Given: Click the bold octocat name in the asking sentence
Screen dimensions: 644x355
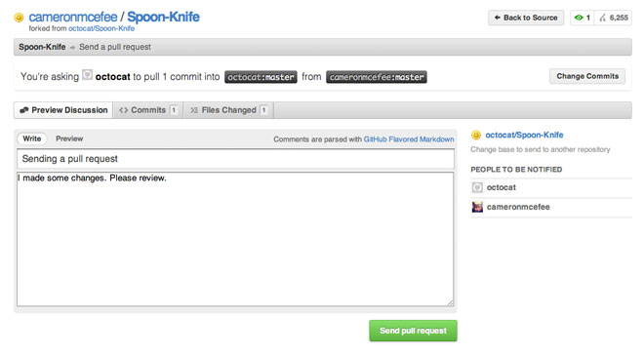Looking at the screenshot, I should tap(112, 77).
